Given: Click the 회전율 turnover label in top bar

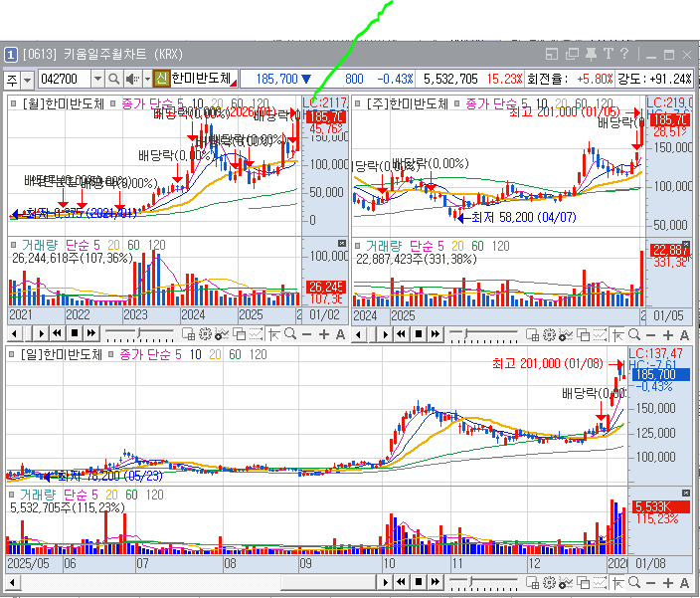Looking at the screenshot, I should (548, 80).
